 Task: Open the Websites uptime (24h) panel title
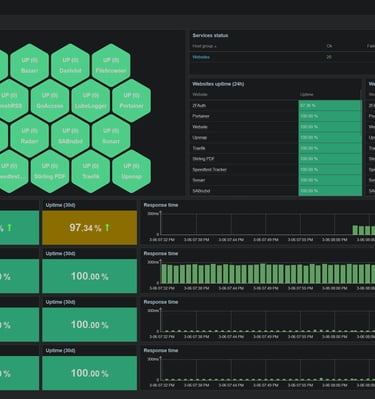click(218, 84)
